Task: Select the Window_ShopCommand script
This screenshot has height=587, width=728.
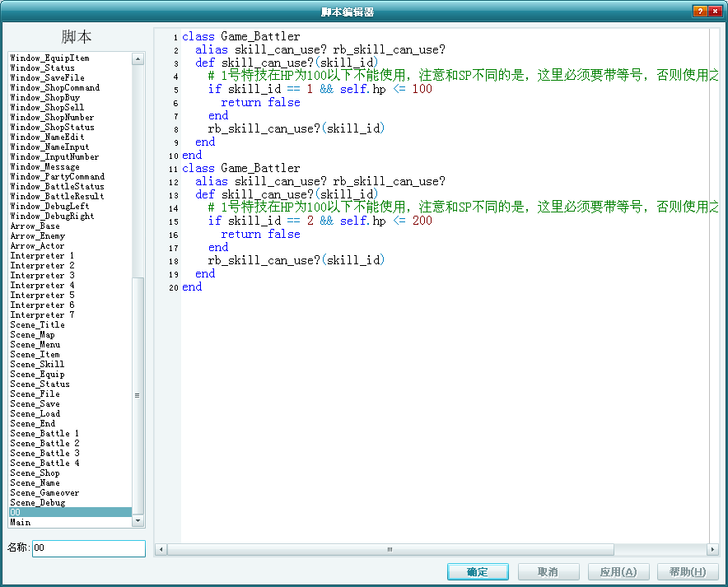Action: [x=70, y=87]
